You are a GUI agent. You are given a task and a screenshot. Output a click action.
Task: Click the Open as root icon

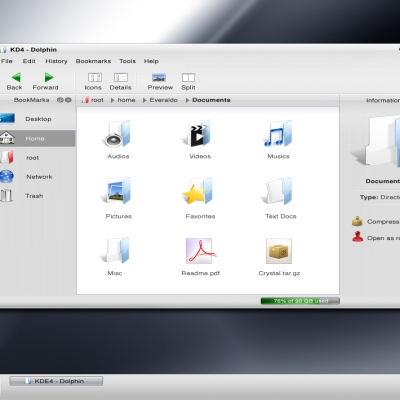point(357,237)
